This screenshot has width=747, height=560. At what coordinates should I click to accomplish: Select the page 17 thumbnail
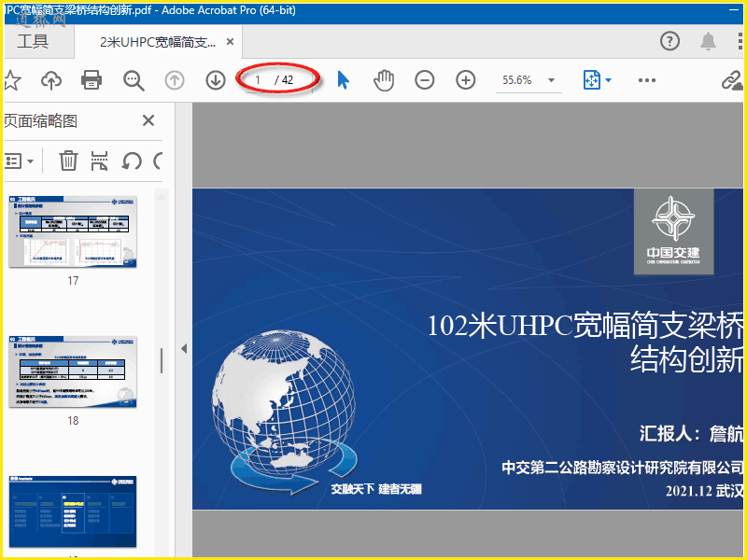click(73, 231)
